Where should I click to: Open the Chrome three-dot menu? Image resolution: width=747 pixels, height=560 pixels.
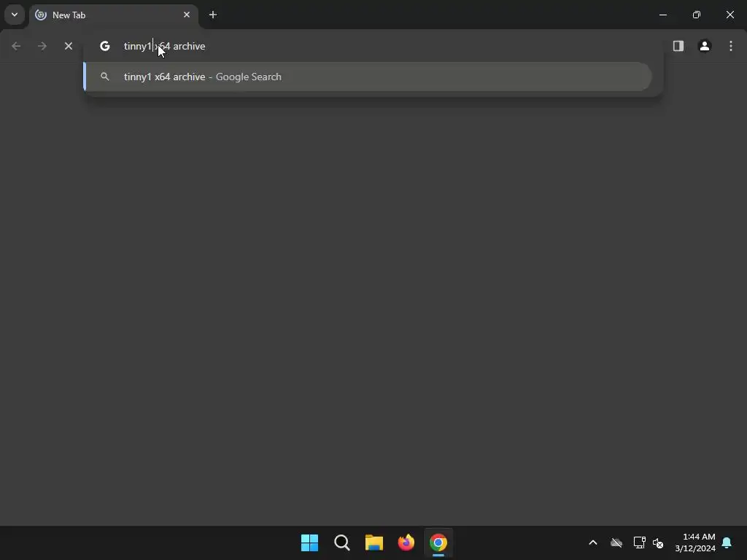point(731,46)
